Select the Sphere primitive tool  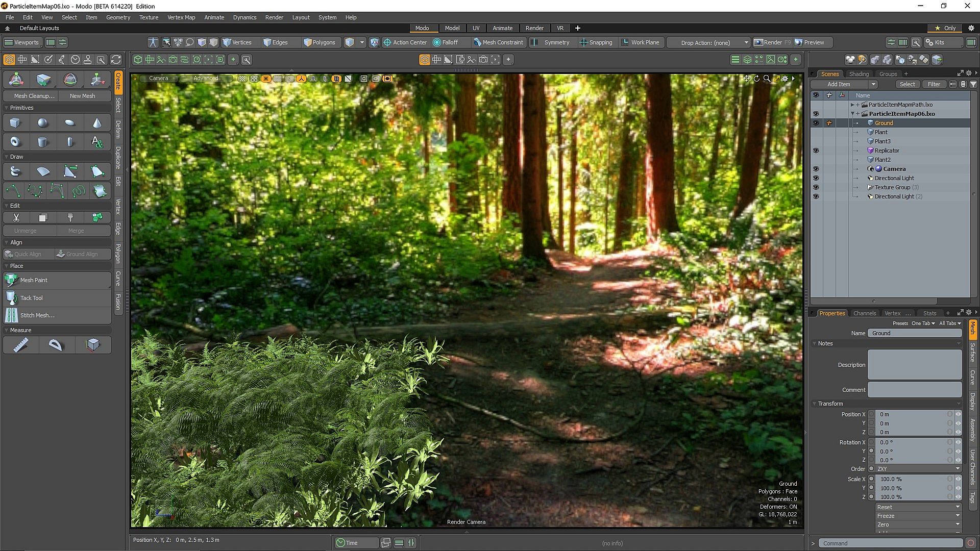pyautogui.click(x=43, y=123)
